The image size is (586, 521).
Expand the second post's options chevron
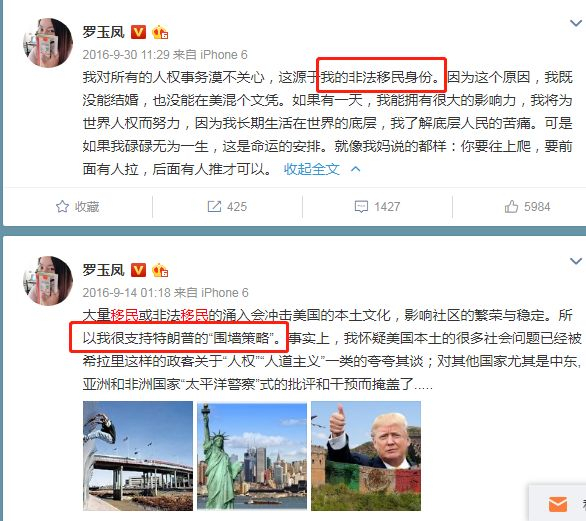click(x=576, y=261)
